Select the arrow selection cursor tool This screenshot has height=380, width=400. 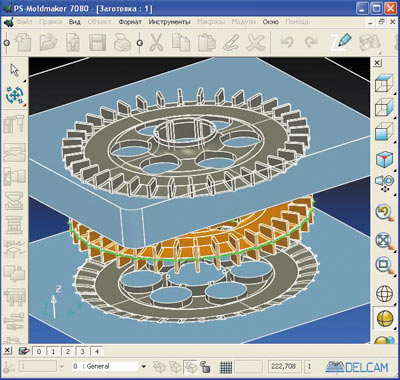click(x=14, y=70)
